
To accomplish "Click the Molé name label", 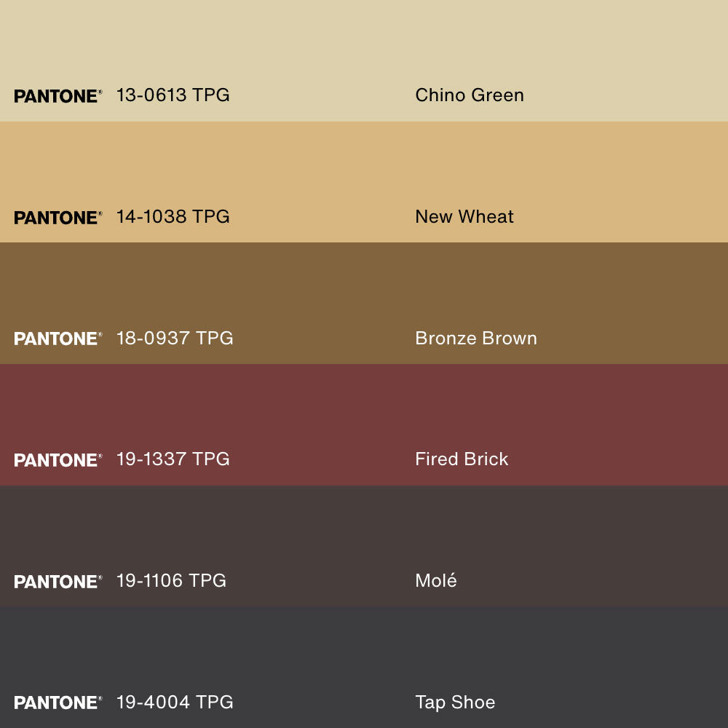I will 435,580.
